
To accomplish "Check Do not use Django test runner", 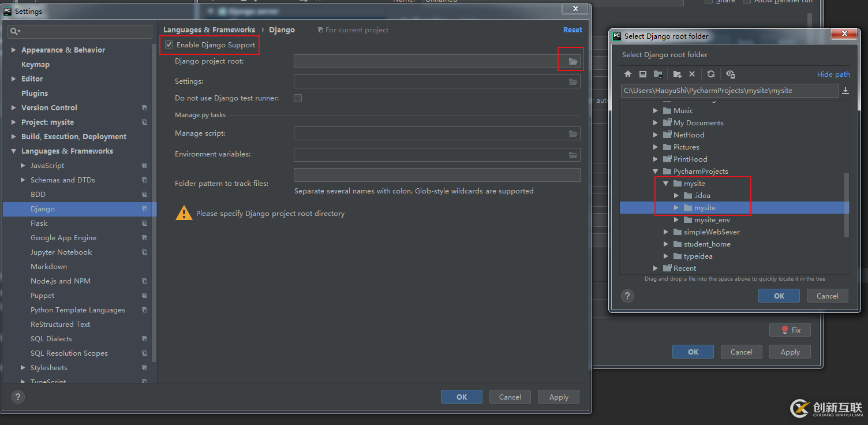I will point(298,98).
